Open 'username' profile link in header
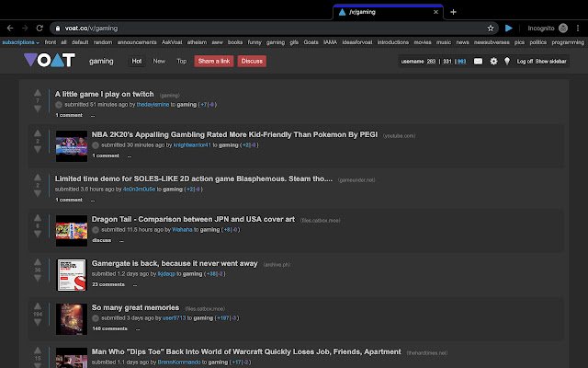Screen dimensions: 588x368 (413, 62)
